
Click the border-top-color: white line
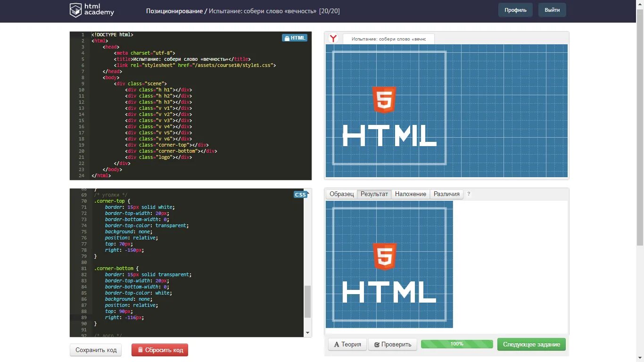coord(139,293)
